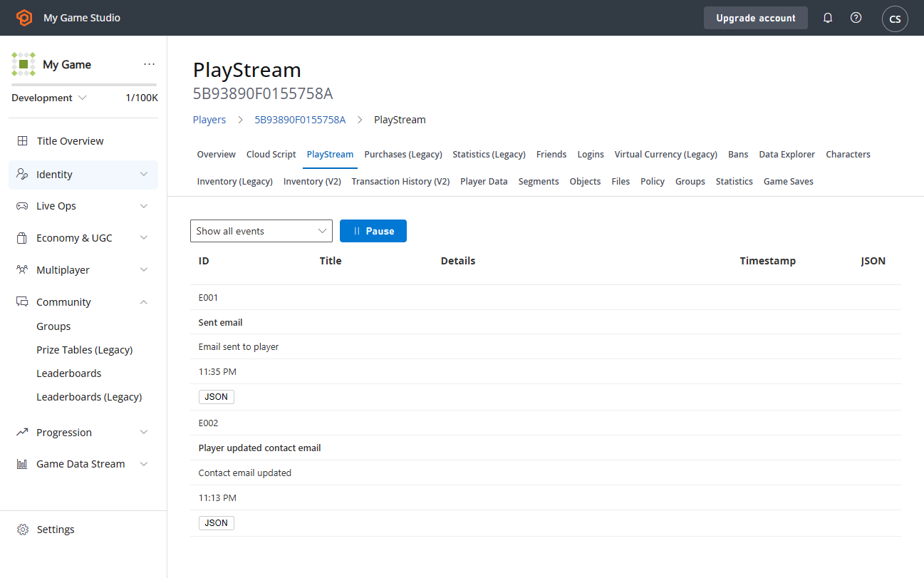Click the Multiplayer people icon
The height and width of the screenshot is (578, 924).
click(23, 270)
